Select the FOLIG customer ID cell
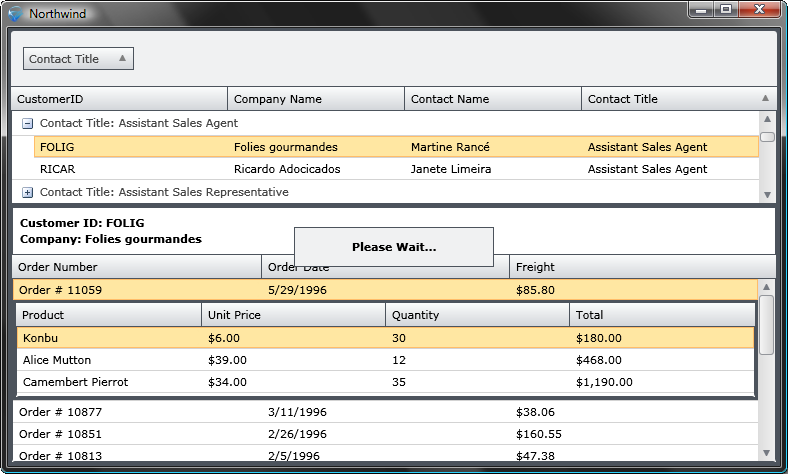Screen dimensions: 788x474 coord(57,147)
